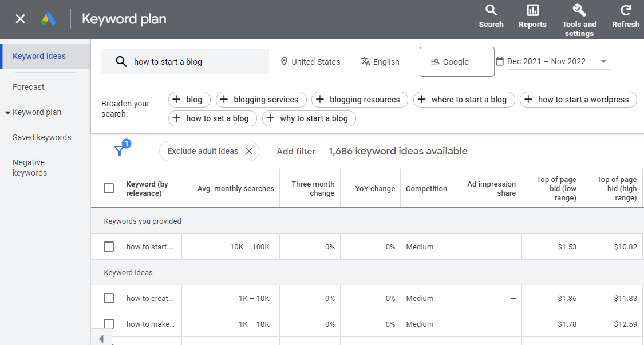
Task: Click the blue filter funnel icon
Action: (x=119, y=150)
